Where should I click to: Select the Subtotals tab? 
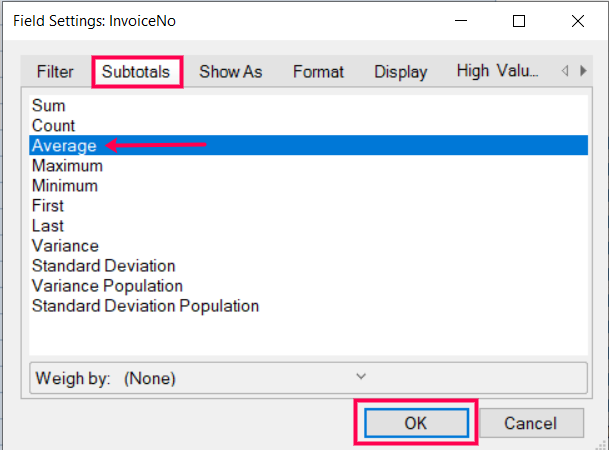(136, 71)
